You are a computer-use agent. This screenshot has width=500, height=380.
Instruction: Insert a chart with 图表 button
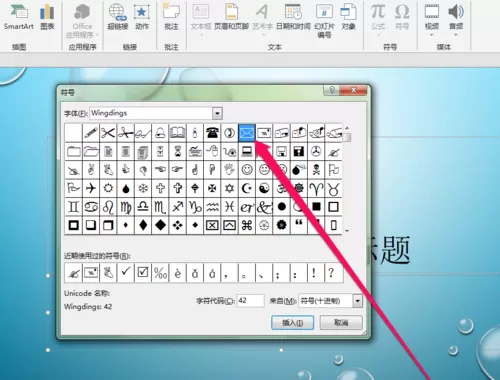pyautogui.click(x=47, y=17)
